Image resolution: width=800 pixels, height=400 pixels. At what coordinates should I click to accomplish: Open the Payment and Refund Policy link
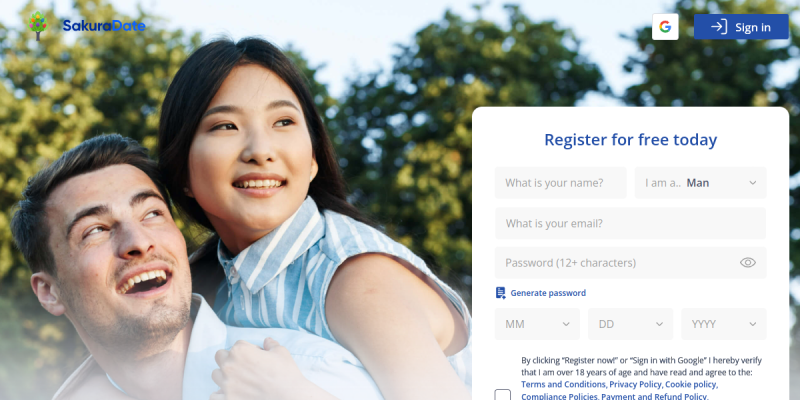655,396
